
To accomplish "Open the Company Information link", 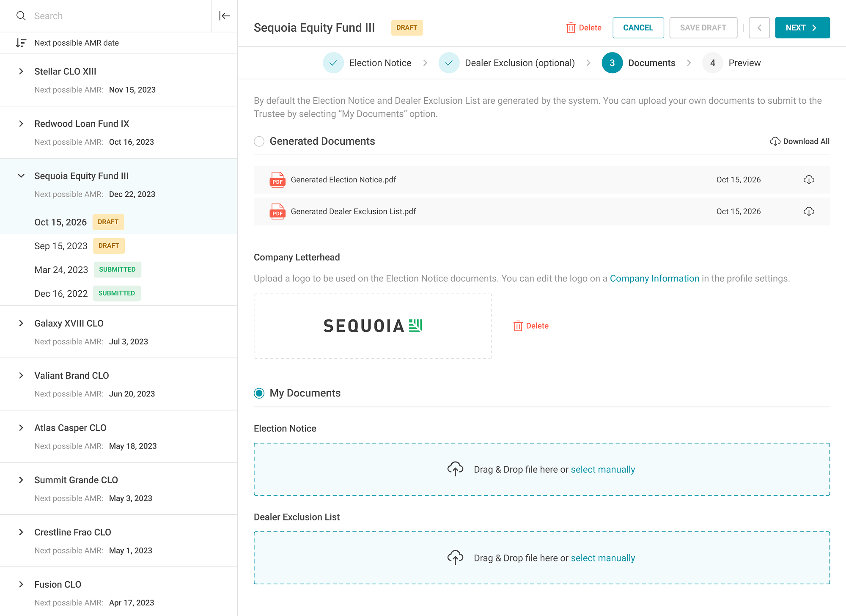I will pyautogui.click(x=654, y=278).
